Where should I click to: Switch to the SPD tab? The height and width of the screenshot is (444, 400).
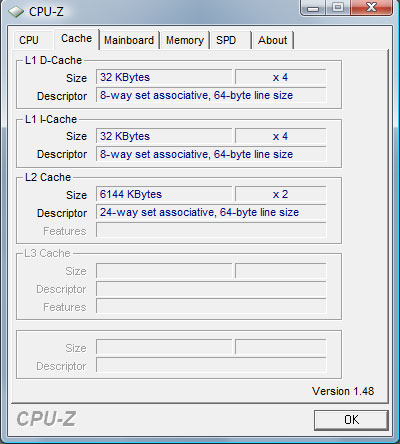pos(230,40)
